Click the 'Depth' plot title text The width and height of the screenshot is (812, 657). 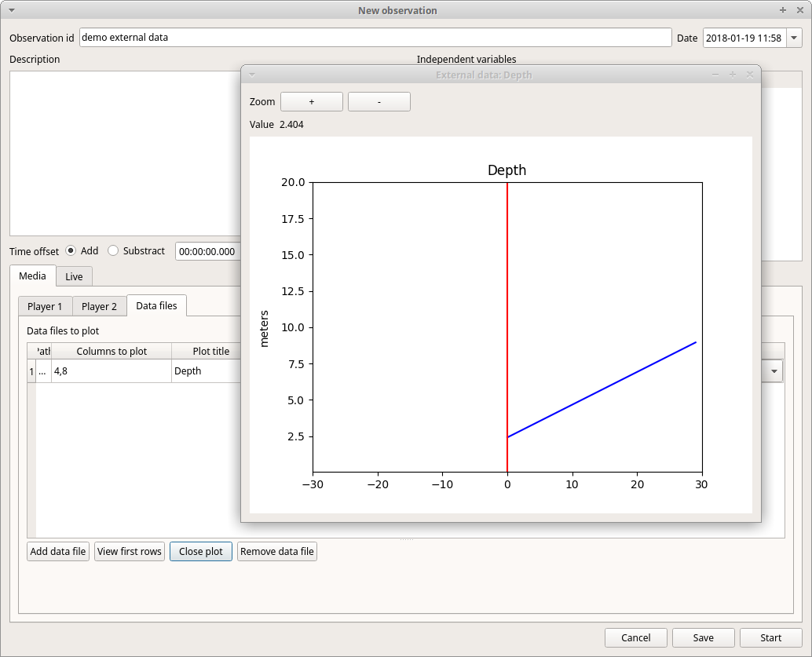[x=507, y=170]
